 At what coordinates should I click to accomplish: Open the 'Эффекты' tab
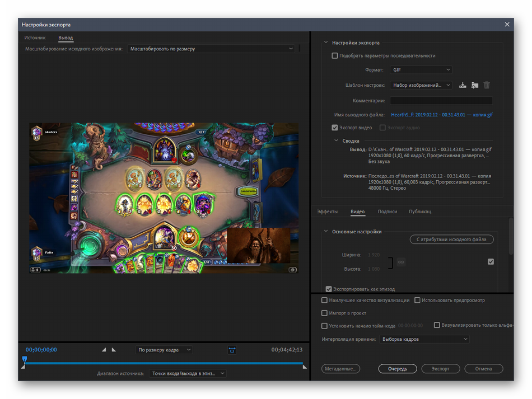tap(327, 212)
